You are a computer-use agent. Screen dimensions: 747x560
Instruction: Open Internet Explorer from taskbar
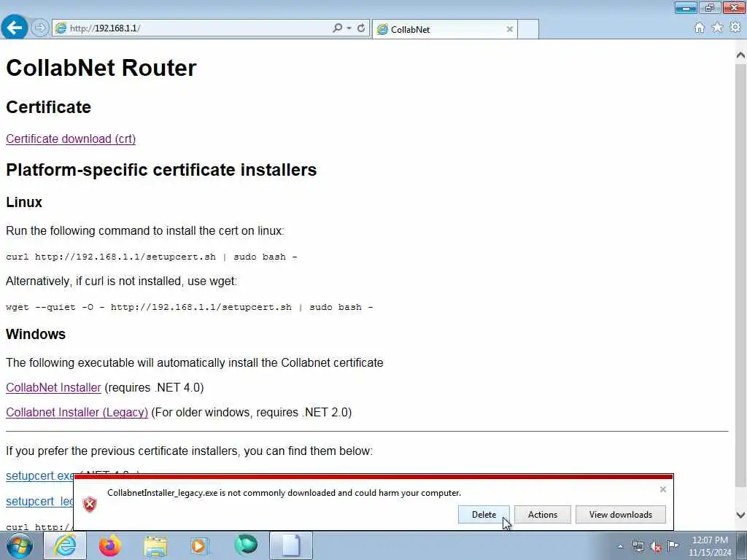65,545
